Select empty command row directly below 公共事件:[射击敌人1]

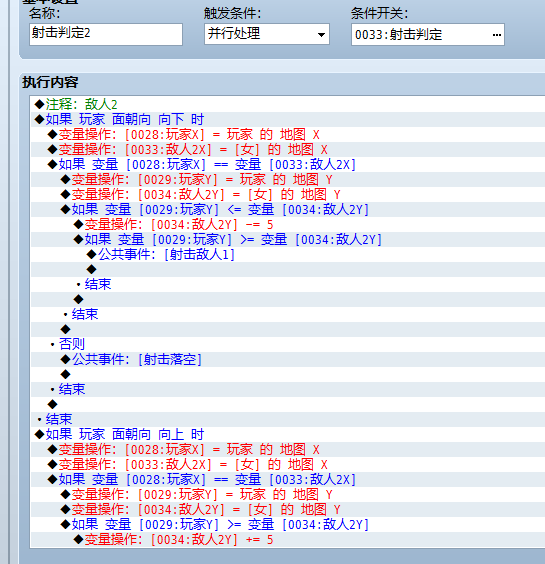click(x=288, y=269)
